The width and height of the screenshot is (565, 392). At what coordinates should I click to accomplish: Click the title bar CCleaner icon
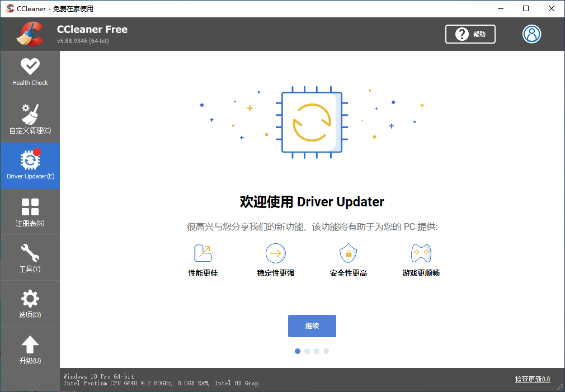point(9,8)
